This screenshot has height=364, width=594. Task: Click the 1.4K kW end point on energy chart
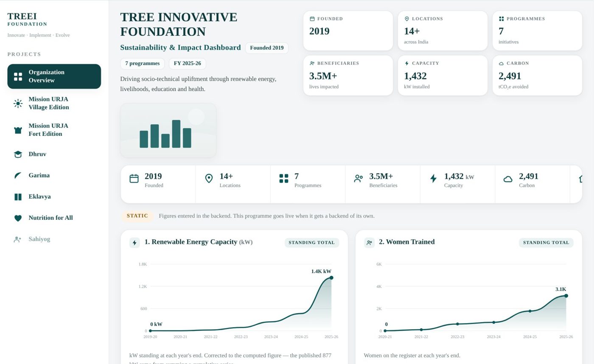tap(331, 278)
